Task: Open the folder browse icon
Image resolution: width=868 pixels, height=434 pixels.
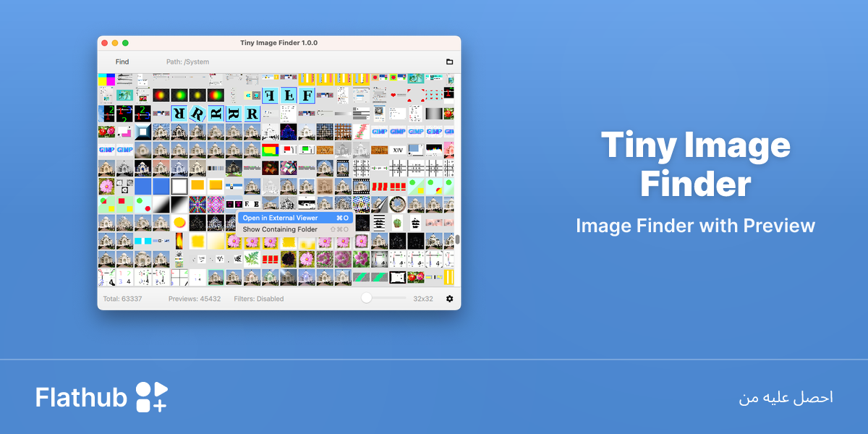Action: pyautogui.click(x=449, y=61)
